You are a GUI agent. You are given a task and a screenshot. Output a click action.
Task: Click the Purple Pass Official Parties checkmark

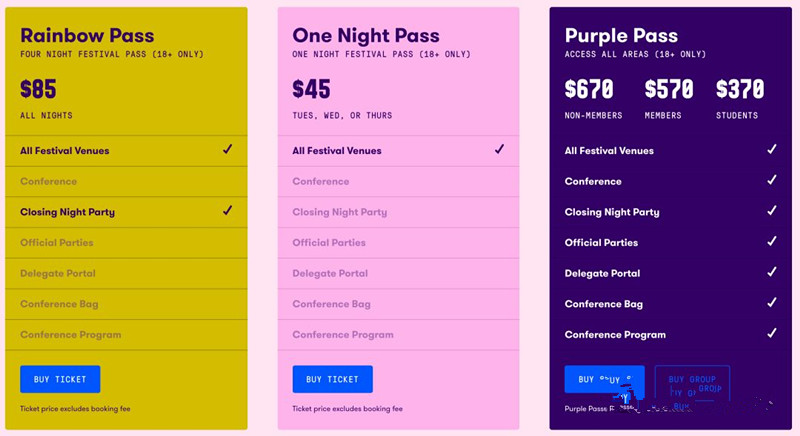click(772, 242)
